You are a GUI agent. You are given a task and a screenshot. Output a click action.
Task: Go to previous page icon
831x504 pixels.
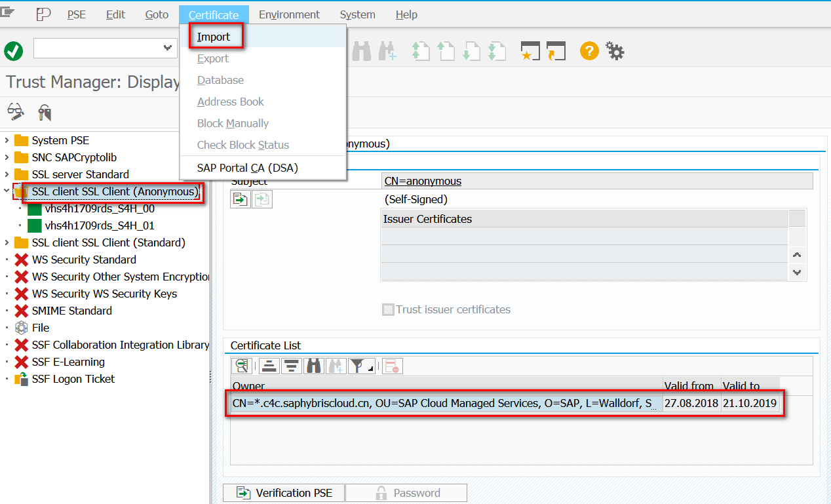446,51
